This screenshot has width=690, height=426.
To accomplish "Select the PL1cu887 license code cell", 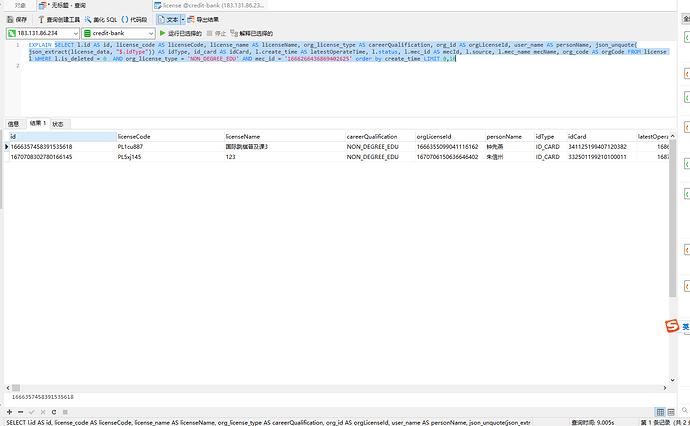I will pos(170,147).
